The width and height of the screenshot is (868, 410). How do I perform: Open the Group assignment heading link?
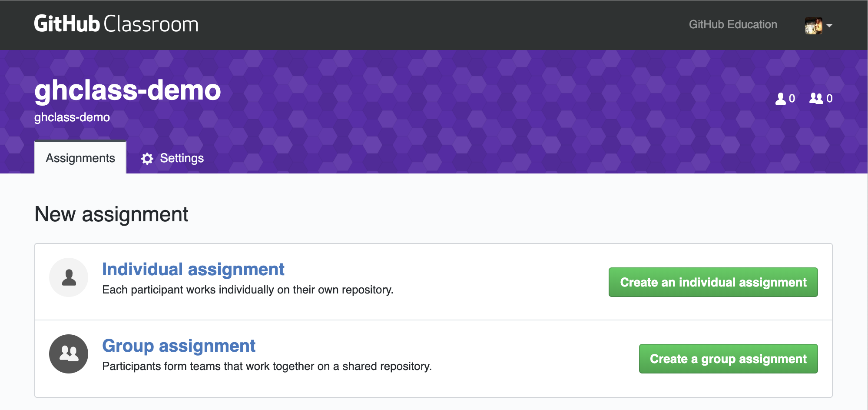[179, 346]
